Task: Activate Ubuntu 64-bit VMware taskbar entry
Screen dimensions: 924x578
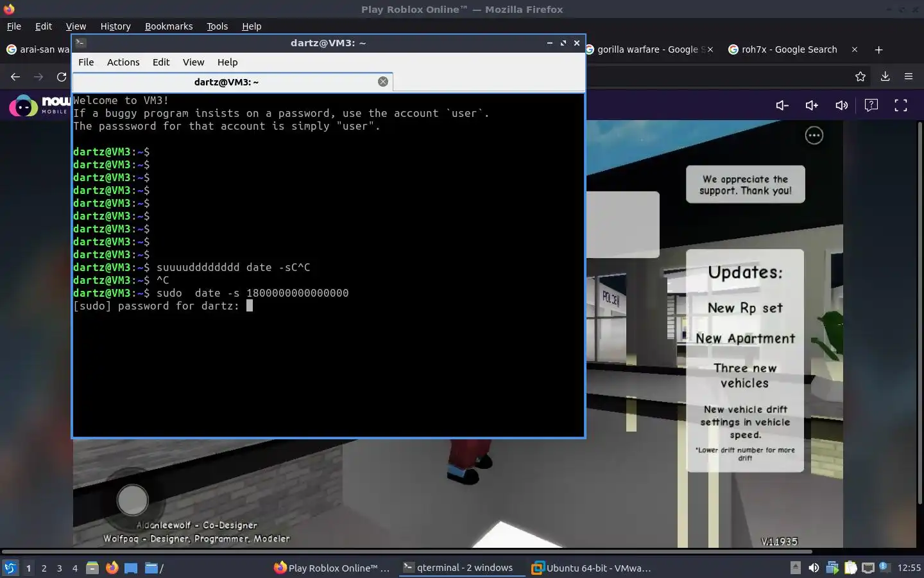Action: (592, 568)
